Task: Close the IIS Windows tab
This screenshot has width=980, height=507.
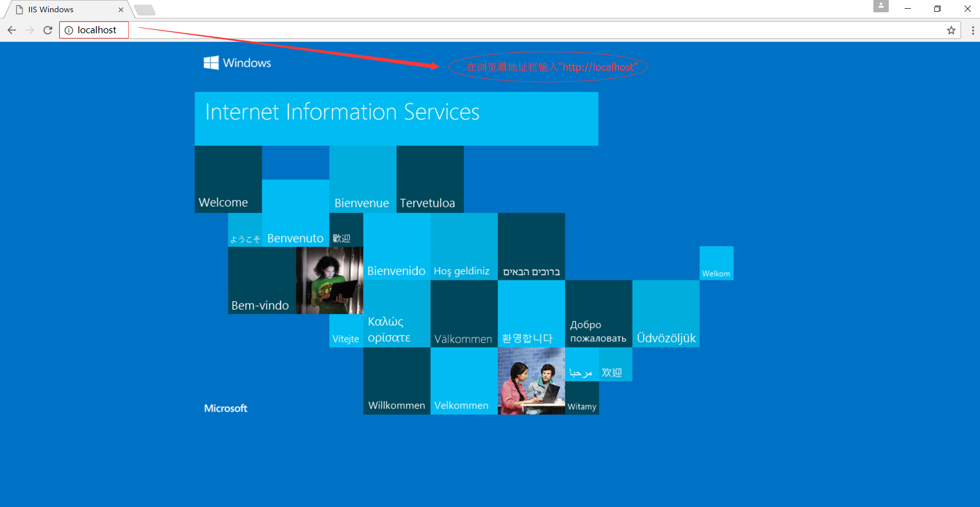Action: pos(121,9)
